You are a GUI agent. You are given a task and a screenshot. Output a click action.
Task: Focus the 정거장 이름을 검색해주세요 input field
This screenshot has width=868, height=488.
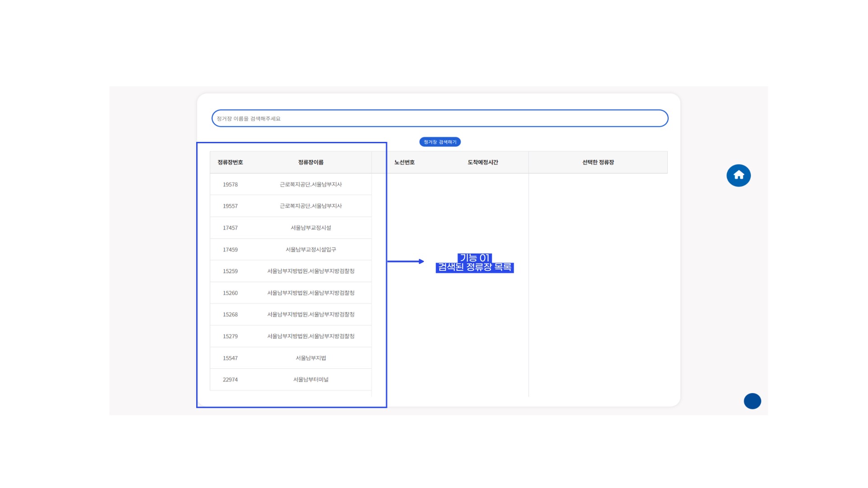[x=439, y=118]
